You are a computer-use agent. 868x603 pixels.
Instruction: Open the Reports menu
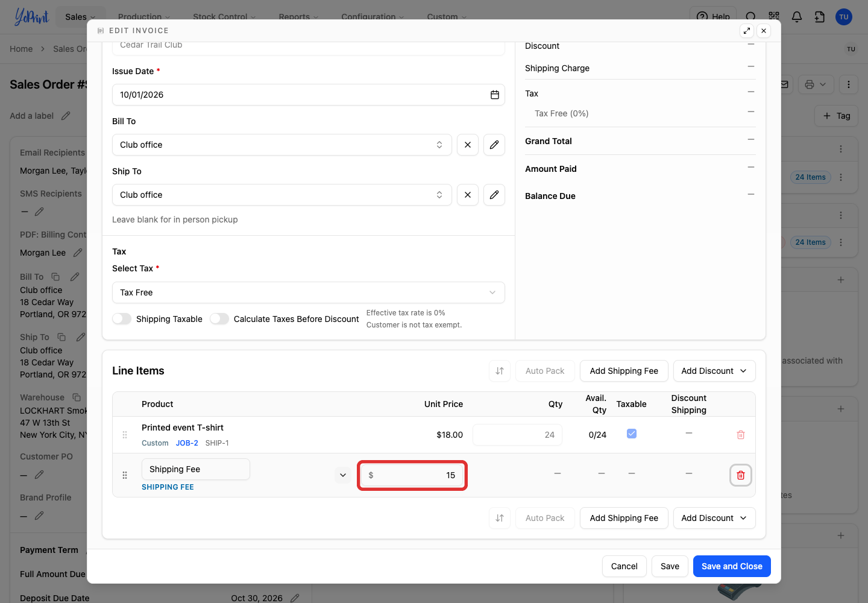tap(298, 17)
